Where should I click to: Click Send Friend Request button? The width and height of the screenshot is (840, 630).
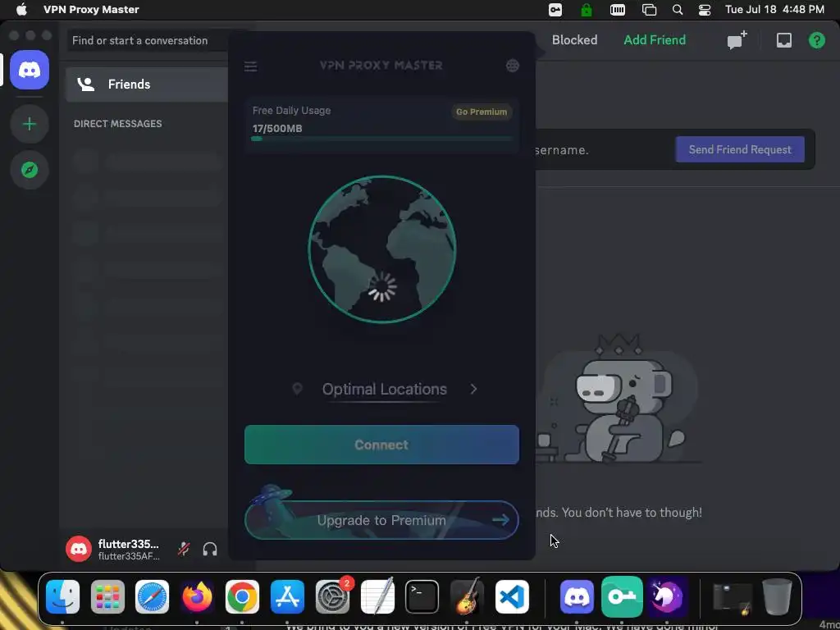[740, 149]
